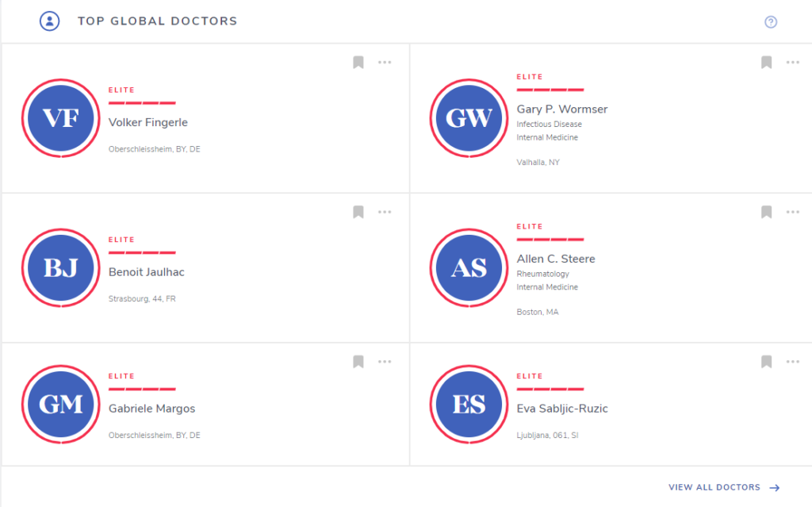Select the VF avatar for Volker Fingerle
Screen dimensions: 812x507
60,118
